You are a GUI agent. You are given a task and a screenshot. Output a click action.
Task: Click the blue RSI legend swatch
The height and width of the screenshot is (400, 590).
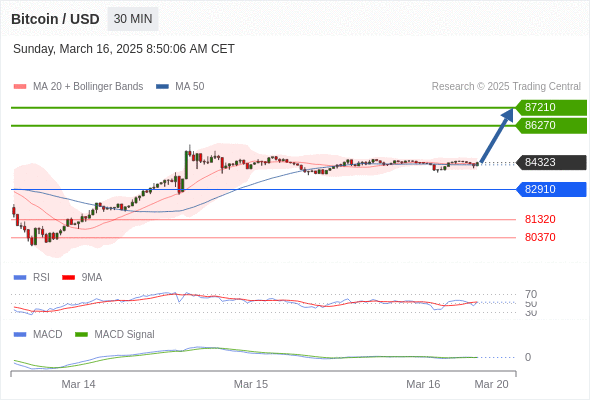pyautogui.click(x=20, y=278)
